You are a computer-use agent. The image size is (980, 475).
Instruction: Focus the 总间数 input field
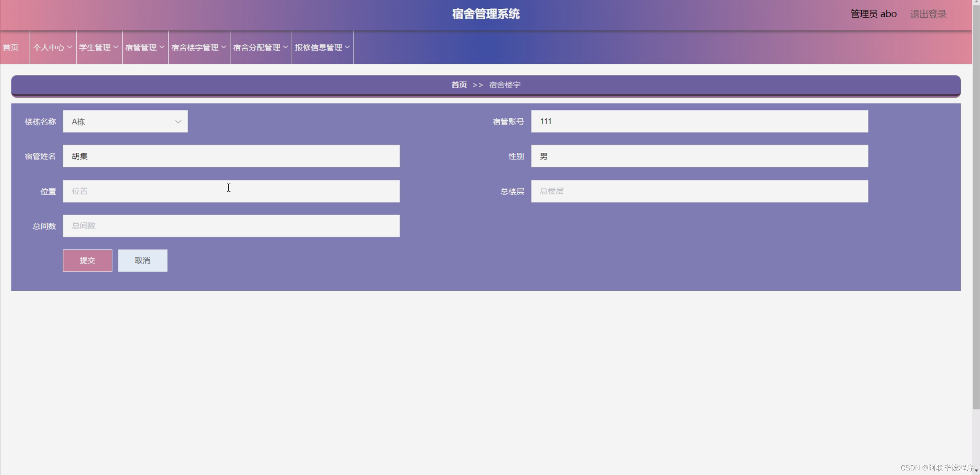click(231, 226)
